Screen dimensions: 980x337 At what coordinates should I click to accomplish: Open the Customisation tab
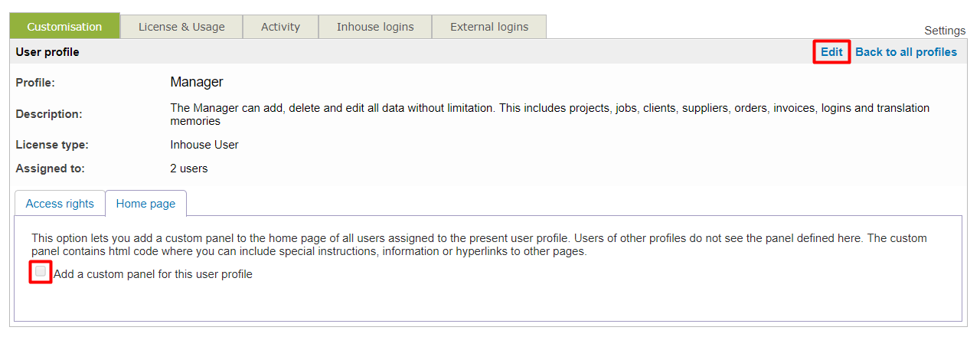coord(64,27)
